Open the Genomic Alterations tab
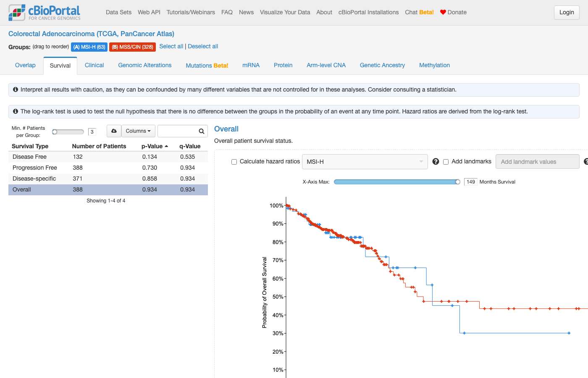 145,65
